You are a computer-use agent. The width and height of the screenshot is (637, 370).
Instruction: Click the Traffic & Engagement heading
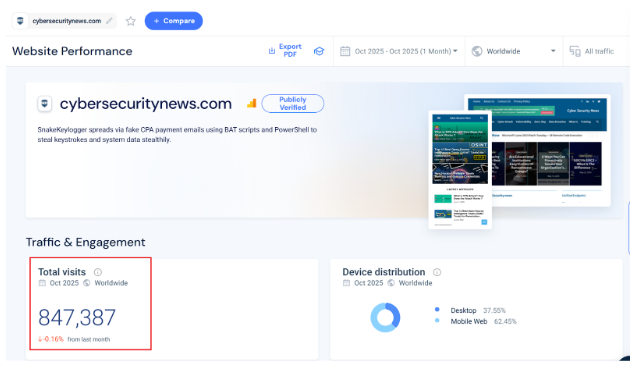pos(85,242)
